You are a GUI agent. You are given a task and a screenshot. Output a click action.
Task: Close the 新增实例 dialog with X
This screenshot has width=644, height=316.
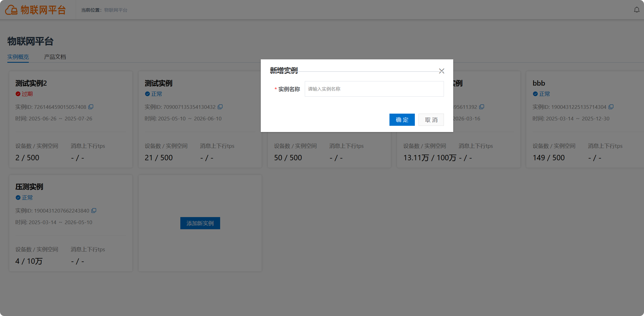pos(441,71)
